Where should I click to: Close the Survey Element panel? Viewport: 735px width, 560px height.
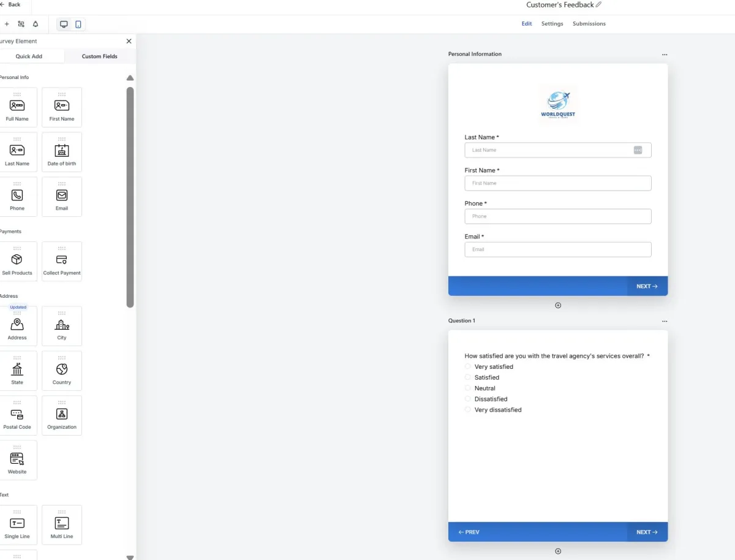pos(129,41)
